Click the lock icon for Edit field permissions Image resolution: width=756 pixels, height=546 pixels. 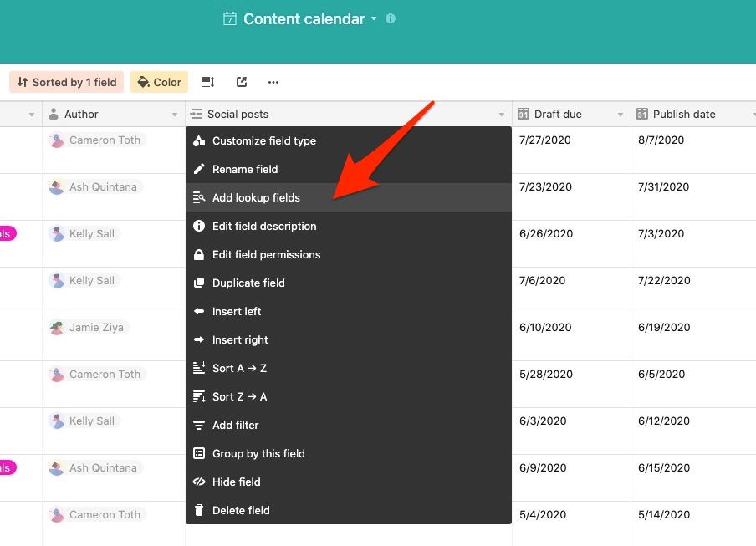click(199, 254)
